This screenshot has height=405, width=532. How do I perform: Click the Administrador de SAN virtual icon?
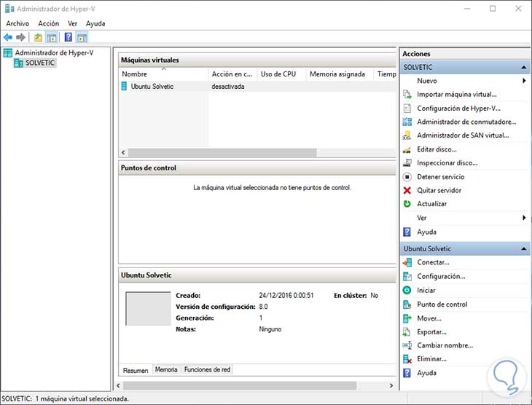[407, 135]
